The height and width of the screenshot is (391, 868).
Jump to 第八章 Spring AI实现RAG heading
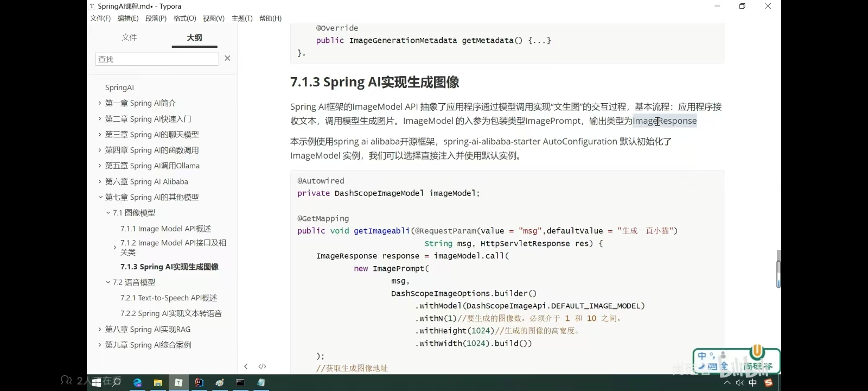pyautogui.click(x=148, y=329)
